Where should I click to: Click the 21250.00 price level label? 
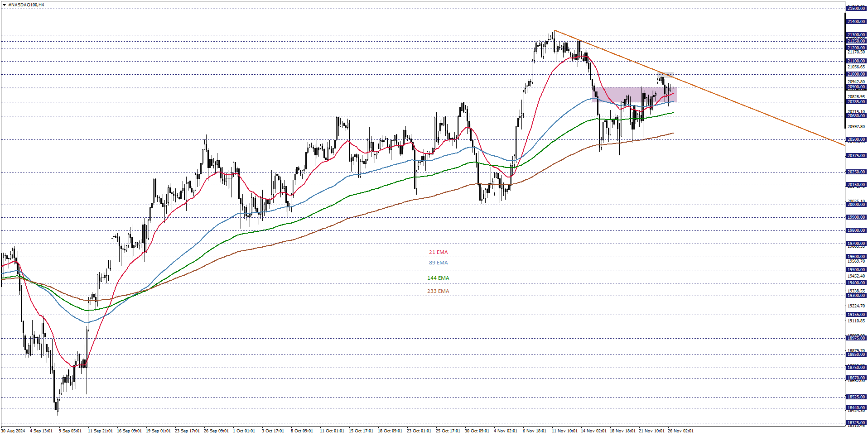[x=856, y=41]
